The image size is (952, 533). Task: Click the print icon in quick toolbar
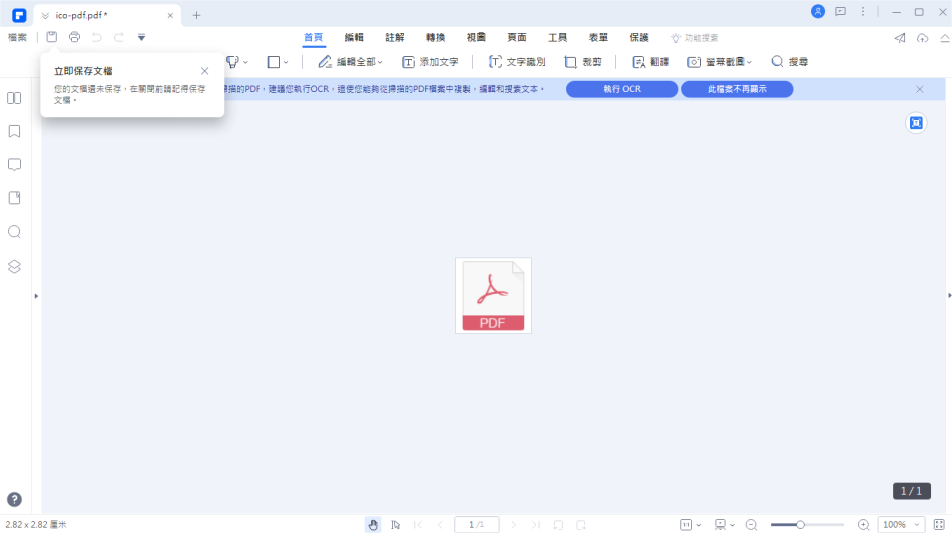[74, 37]
